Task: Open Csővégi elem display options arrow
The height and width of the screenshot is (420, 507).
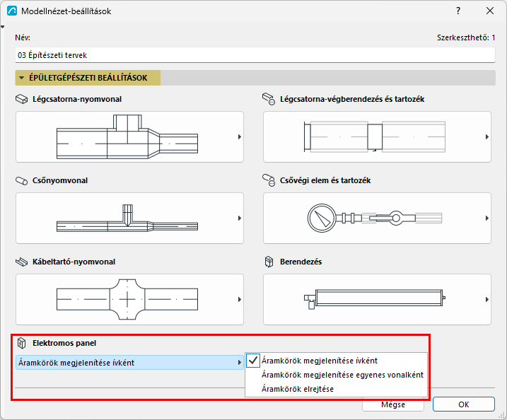Action: [x=487, y=218]
